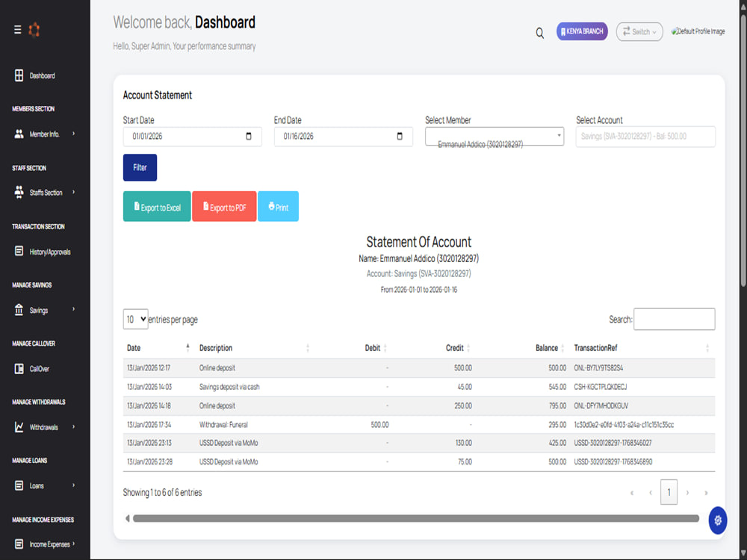Screen dimensions: 747x560
Task: Click the End Date field 01/16/2026
Action: [344, 136]
